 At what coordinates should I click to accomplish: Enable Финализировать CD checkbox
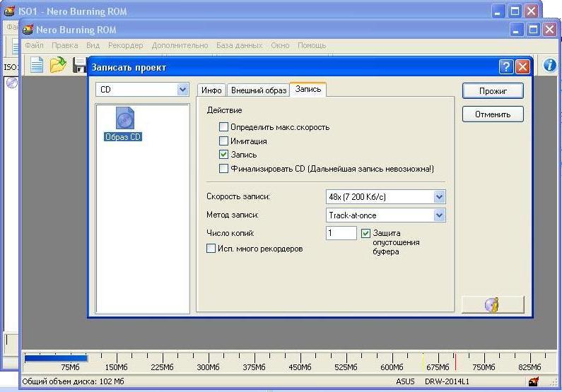tap(223, 168)
